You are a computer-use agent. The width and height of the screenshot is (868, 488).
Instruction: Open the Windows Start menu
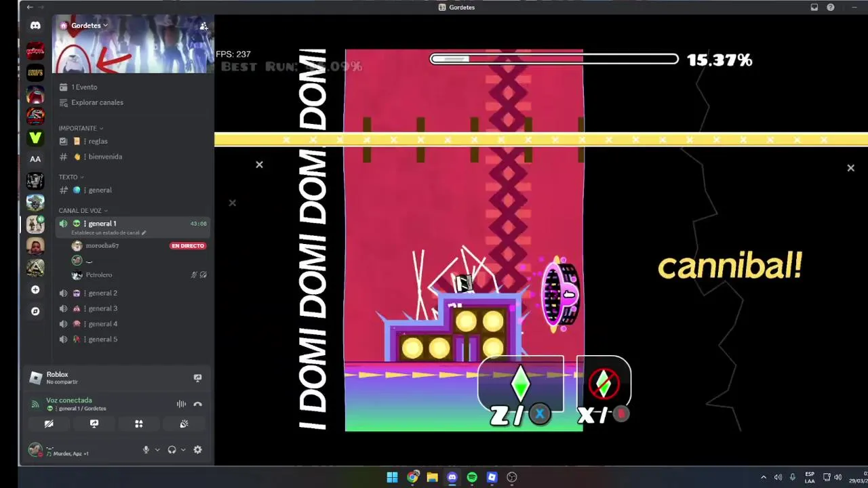coord(392,477)
